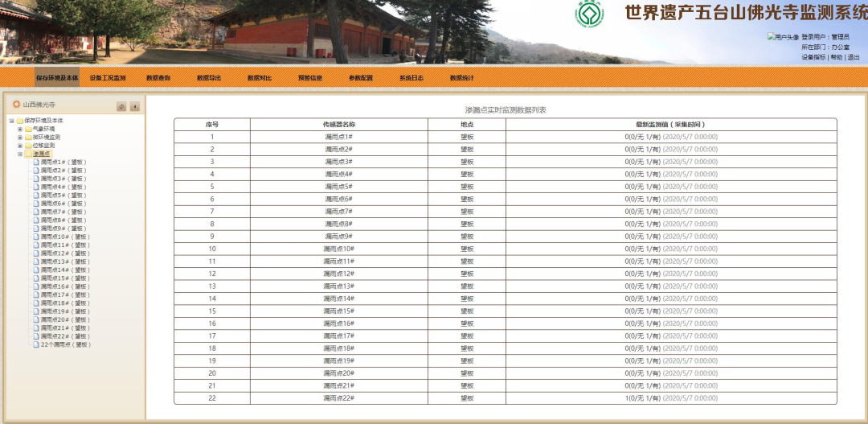Click the 传感器名称 column header
The width and height of the screenshot is (868, 424).
tap(339, 125)
